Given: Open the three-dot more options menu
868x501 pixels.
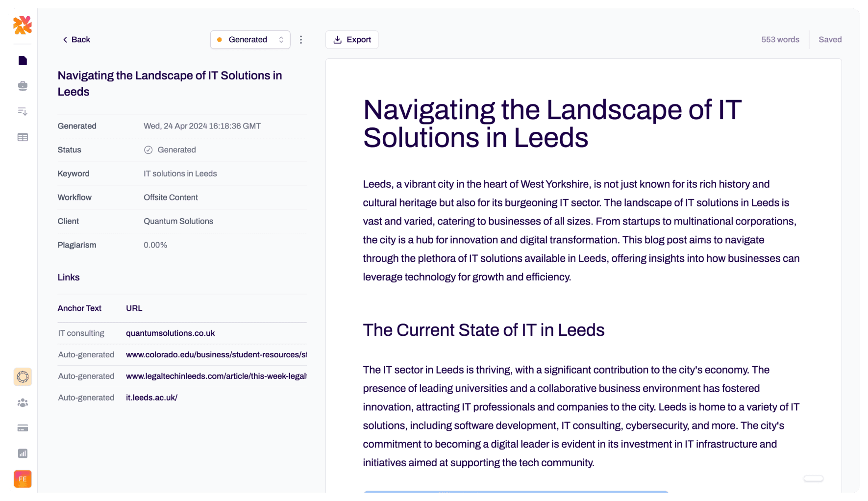Looking at the screenshot, I should click(x=301, y=40).
